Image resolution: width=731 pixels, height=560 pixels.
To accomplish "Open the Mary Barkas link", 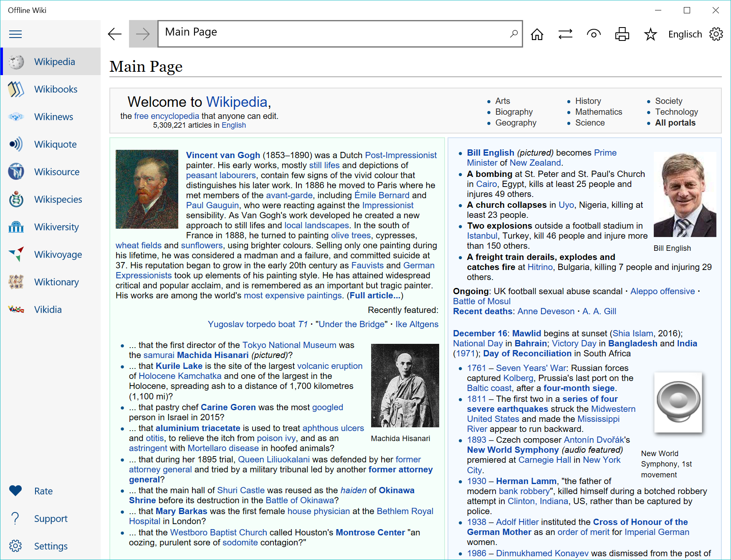I will (x=181, y=511).
